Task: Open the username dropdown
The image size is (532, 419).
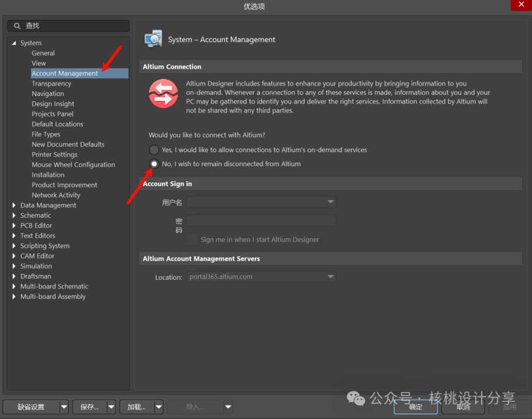Action: click(330, 202)
